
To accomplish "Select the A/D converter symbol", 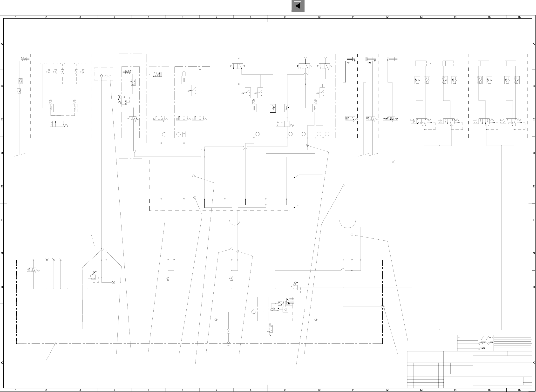I will pos(288,301).
